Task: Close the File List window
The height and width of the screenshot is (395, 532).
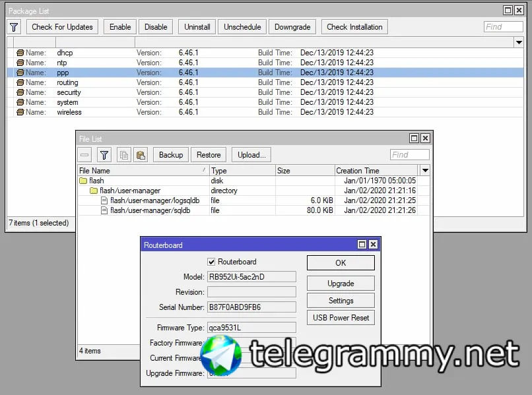Action: click(426, 138)
